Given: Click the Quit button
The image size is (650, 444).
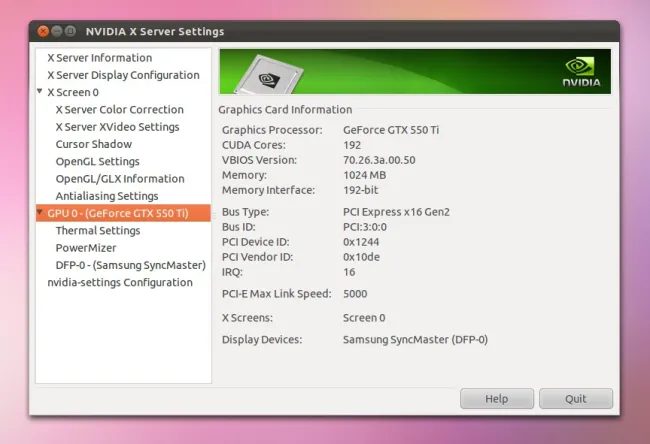Looking at the screenshot, I should [575, 398].
